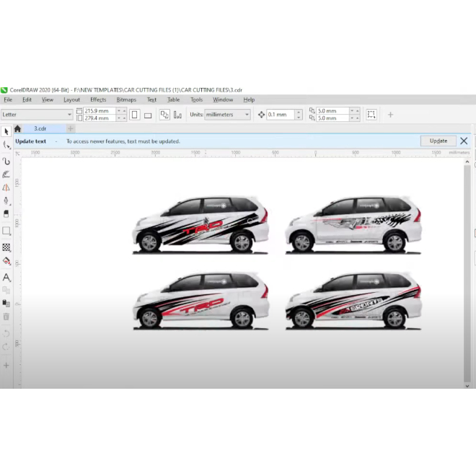Select the Pick tool arrow

click(6, 131)
